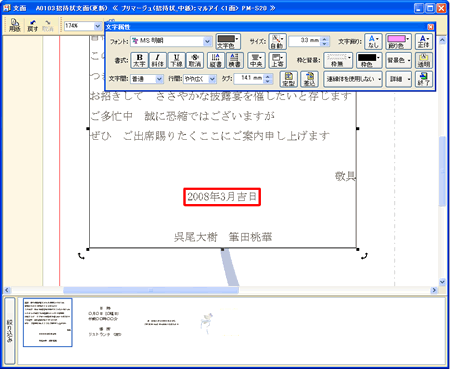Image resolution: width=450 pixels, height=369 pixels.
Task: Open the pink 飾り色 decoration color swatch
Action: pos(398,41)
